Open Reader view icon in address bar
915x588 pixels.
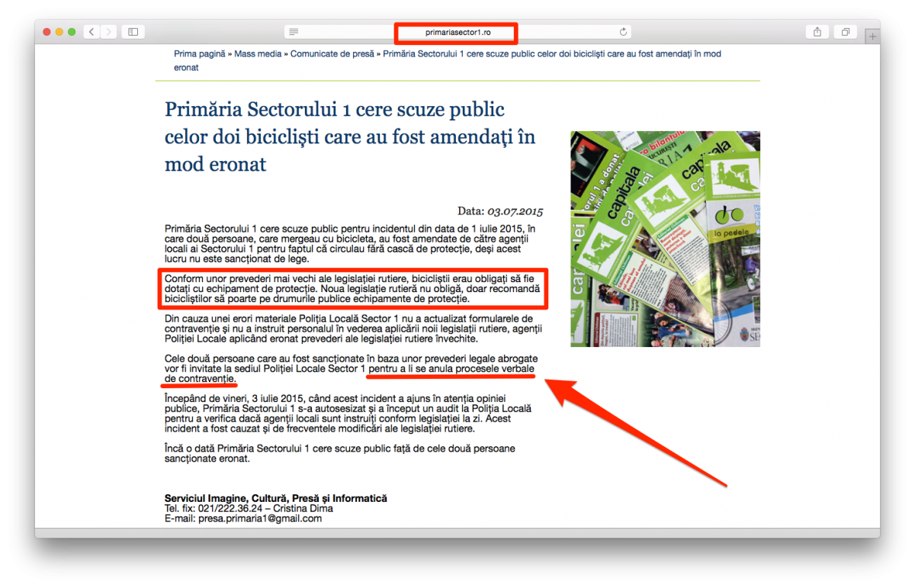[x=294, y=32]
